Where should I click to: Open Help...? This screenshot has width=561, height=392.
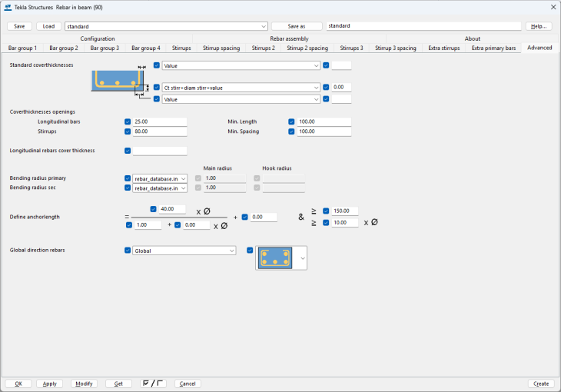click(539, 26)
